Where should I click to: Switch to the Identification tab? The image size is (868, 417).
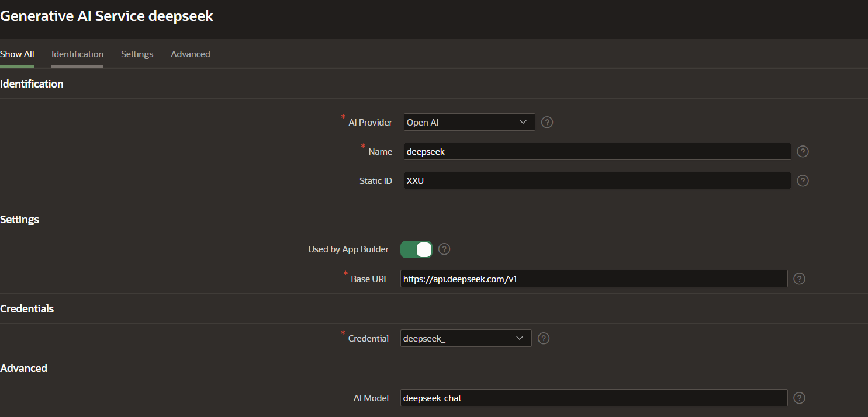click(x=77, y=54)
